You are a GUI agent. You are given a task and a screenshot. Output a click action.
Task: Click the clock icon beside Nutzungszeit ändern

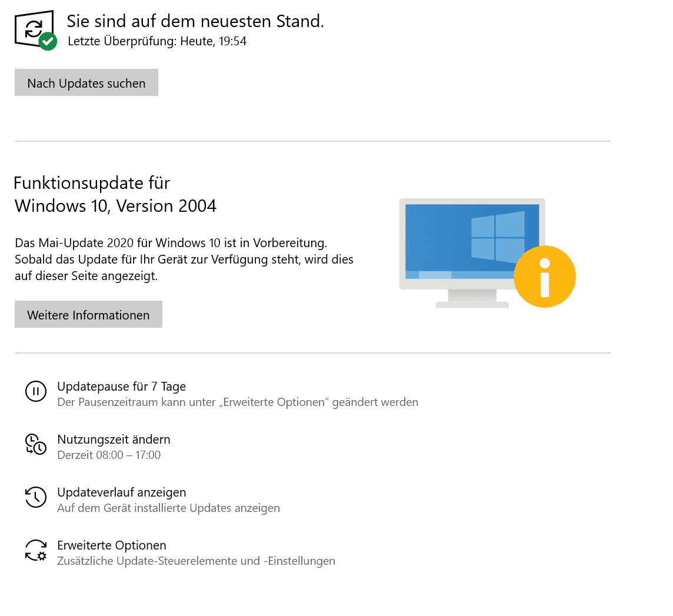tap(36, 444)
